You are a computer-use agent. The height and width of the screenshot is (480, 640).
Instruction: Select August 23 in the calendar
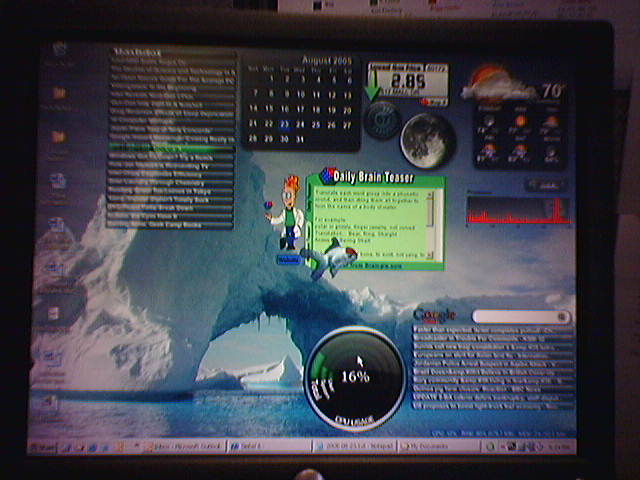285,124
